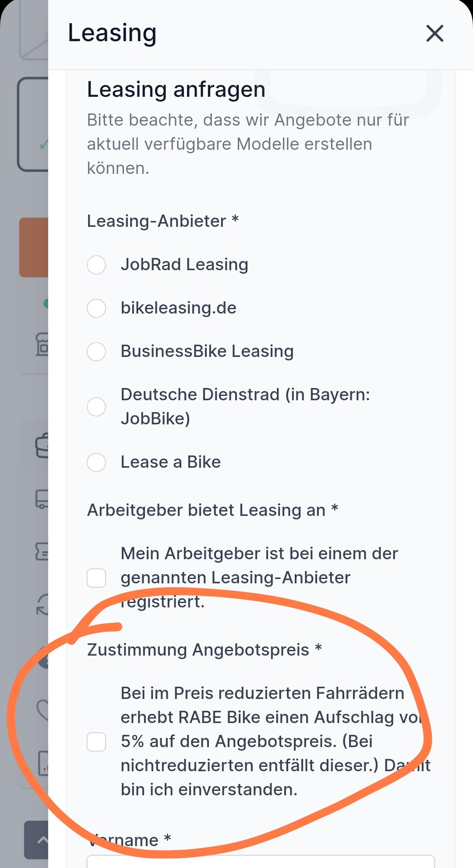
Task: Close the Leasing dialog
Action: (434, 33)
